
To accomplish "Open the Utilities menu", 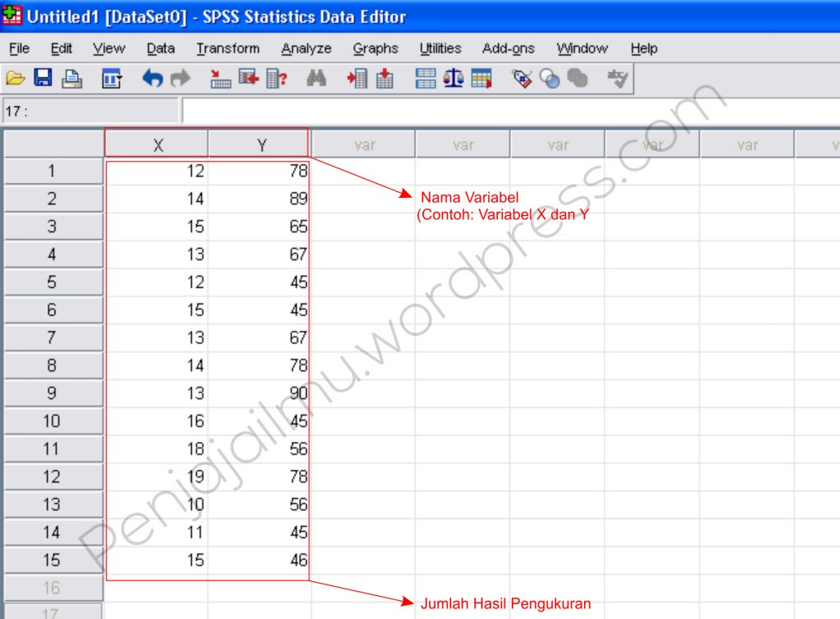I will 441,48.
